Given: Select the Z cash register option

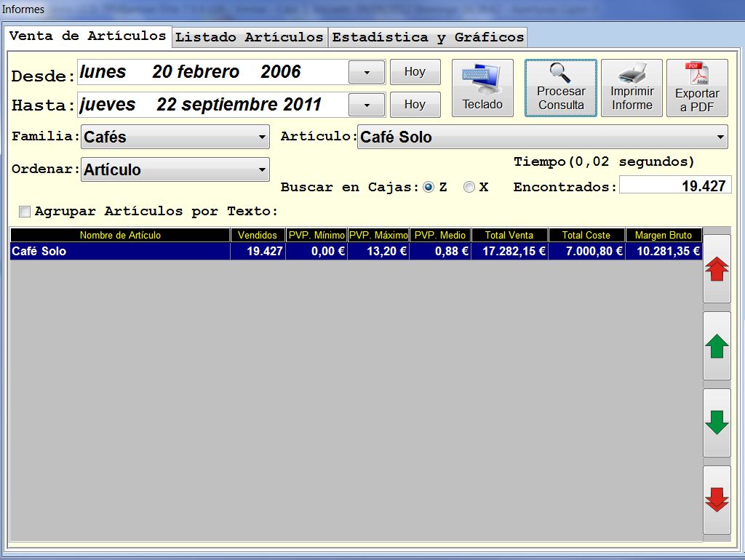Looking at the screenshot, I should [x=429, y=188].
